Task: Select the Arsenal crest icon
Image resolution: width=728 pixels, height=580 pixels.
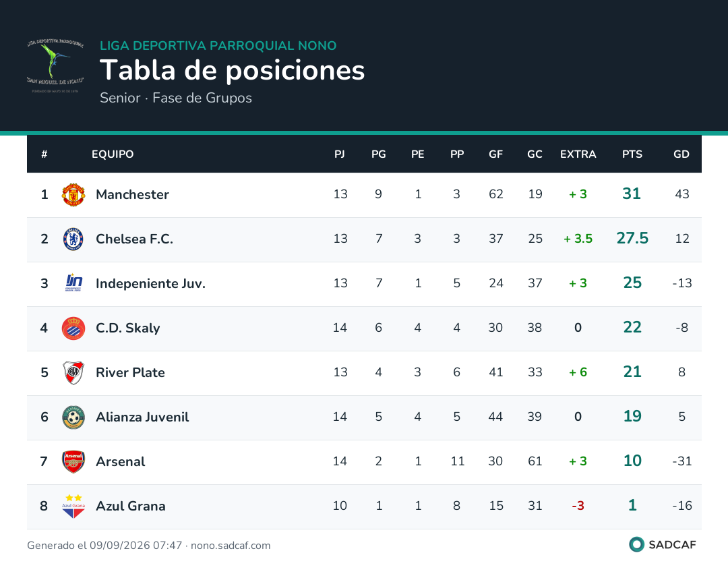Action: [x=73, y=461]
